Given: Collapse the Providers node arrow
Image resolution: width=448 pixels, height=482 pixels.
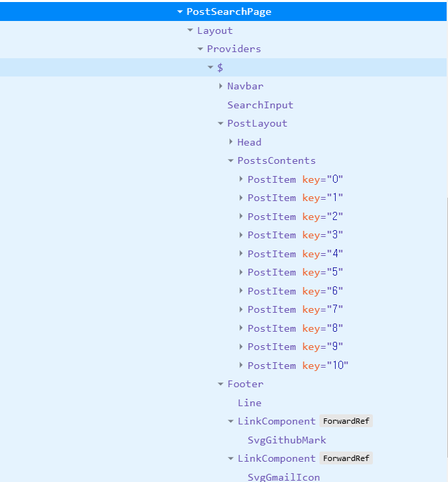Looking at the screenshot, I should [200, 49].
